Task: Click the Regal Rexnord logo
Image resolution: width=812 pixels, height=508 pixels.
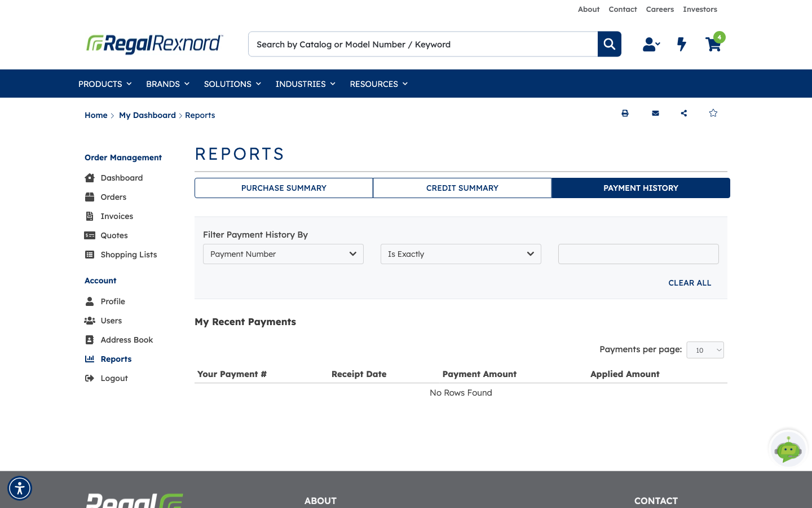Action: [x=155, y=43]
